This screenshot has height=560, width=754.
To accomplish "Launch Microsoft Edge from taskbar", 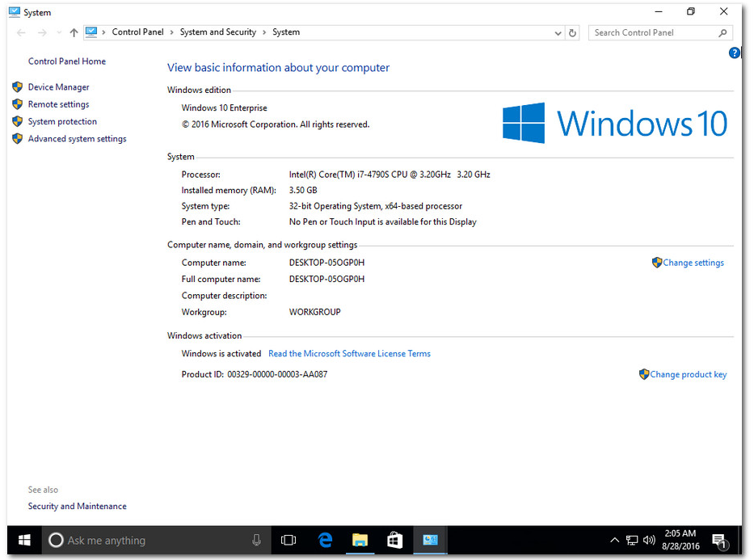I will click(x=326, y=540).
